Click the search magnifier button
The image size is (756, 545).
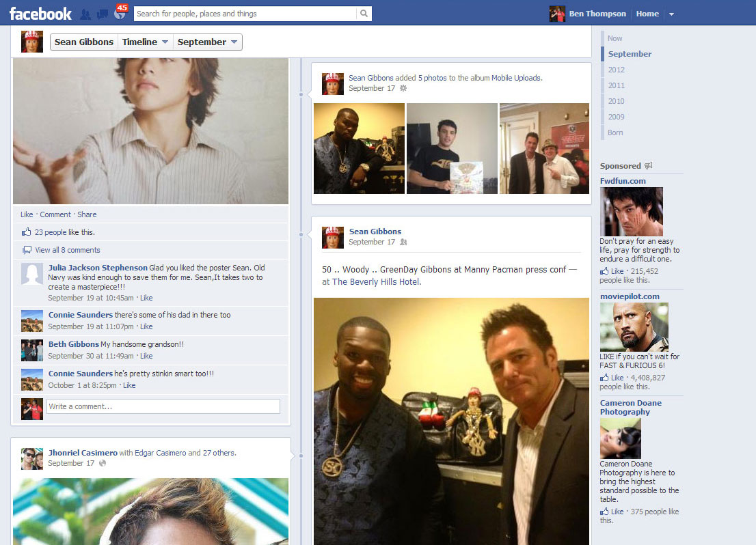click(364, 14)
